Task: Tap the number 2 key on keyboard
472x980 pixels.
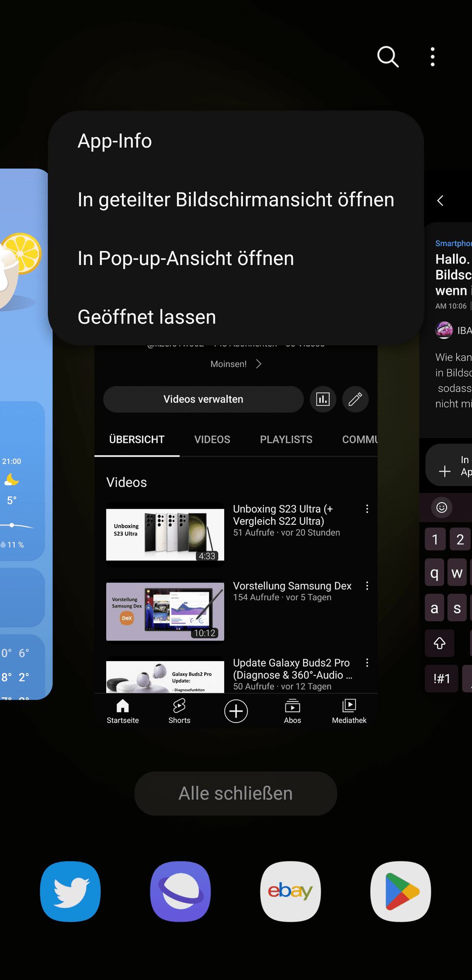Action: (x=460, y=539)
